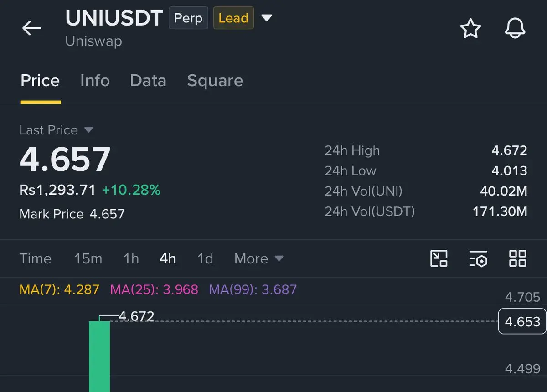Open the Last Price dropdown arrow
547x392 pixels.
click(88, 130)
